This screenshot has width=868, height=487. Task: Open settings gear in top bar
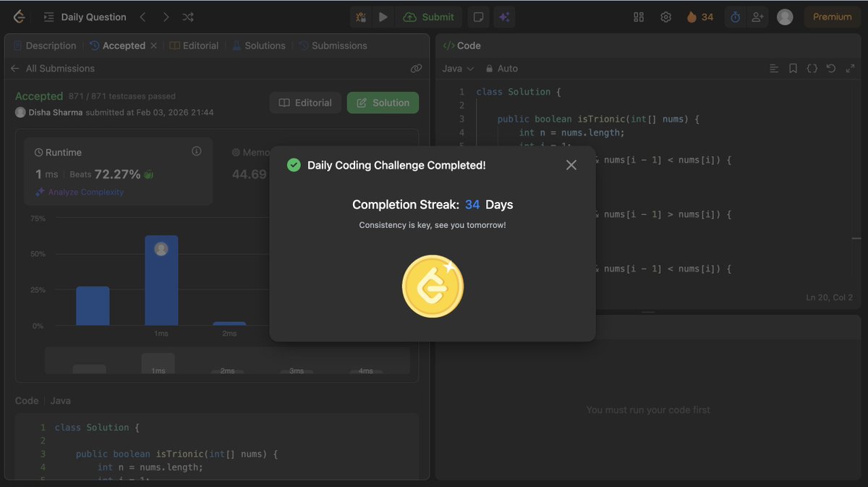tap(666, 17)
